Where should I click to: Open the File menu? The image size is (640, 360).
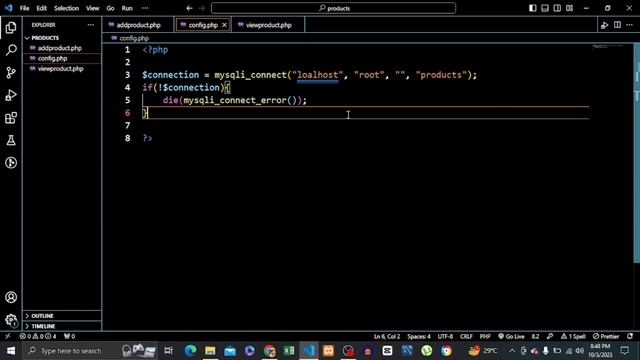[x=24, y=8]
